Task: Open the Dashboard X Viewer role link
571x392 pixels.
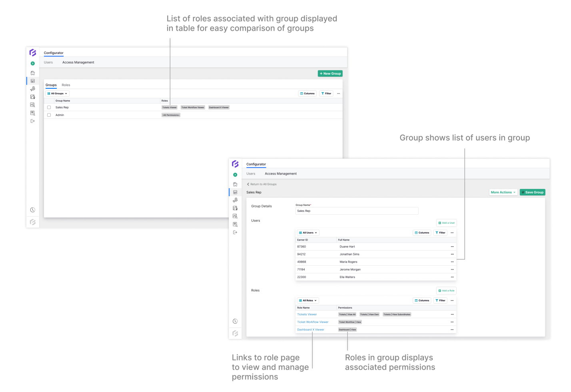Action: point(311,330)
